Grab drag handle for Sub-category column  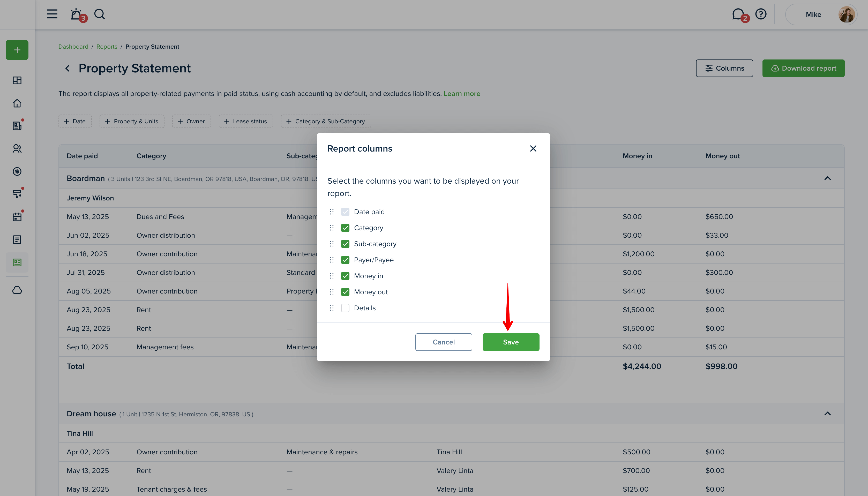pos(332,244)
